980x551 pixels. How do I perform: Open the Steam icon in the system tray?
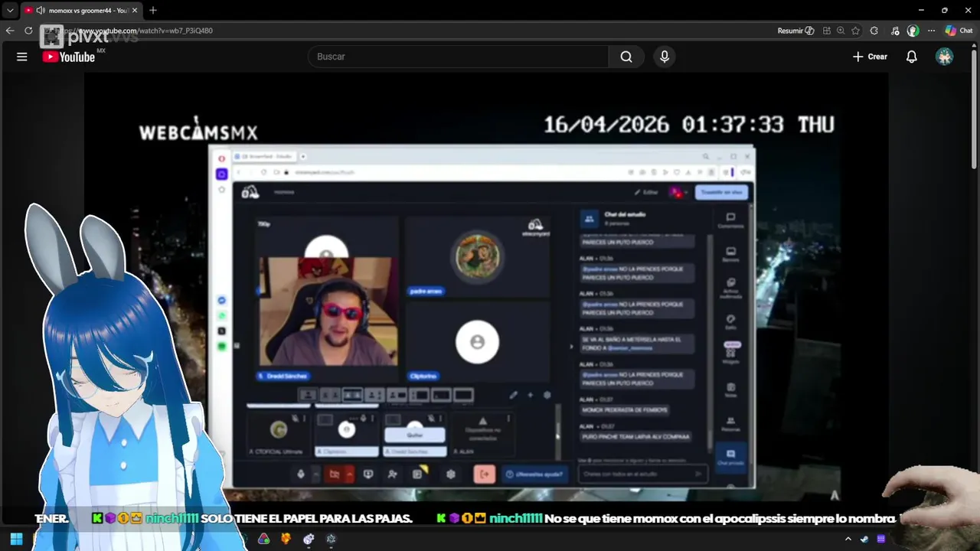tap(864, 539)
